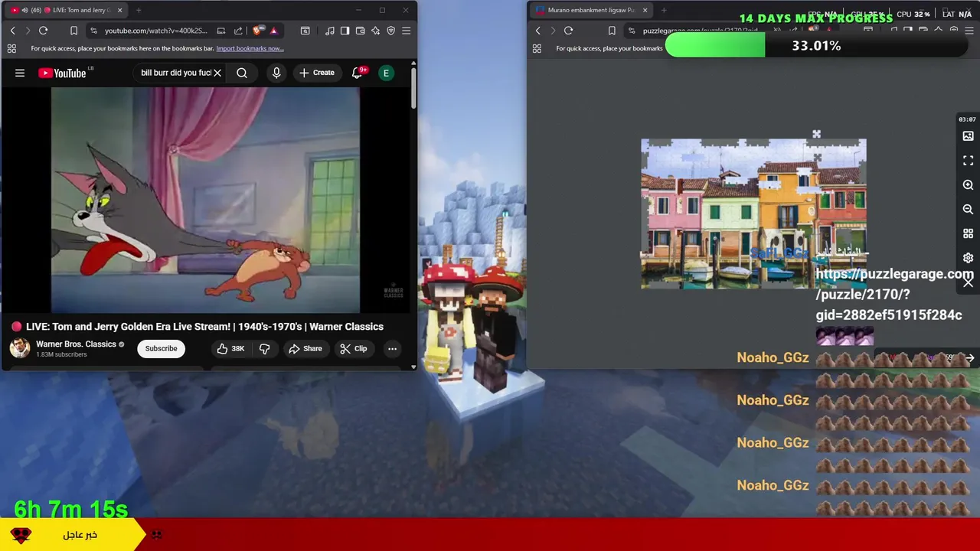The height and width of the screenshot is (551, 980).
Task: Click the video title text
Action: pyautogui.click(x=204, y=327)
